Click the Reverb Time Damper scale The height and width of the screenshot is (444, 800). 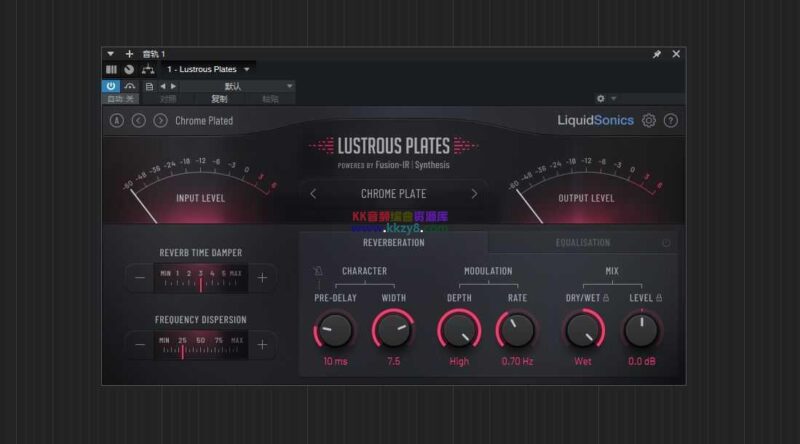point(201,279)
